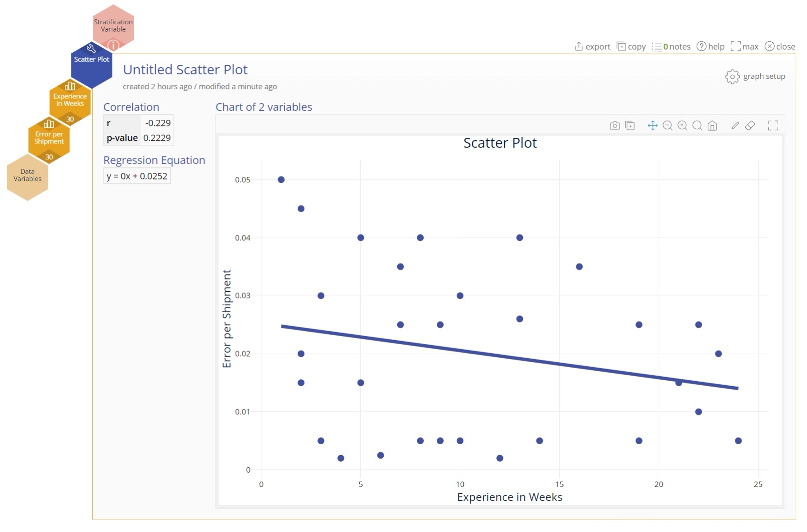
Task: Open graph setup with the gear icon
Action: click(732, 77)
